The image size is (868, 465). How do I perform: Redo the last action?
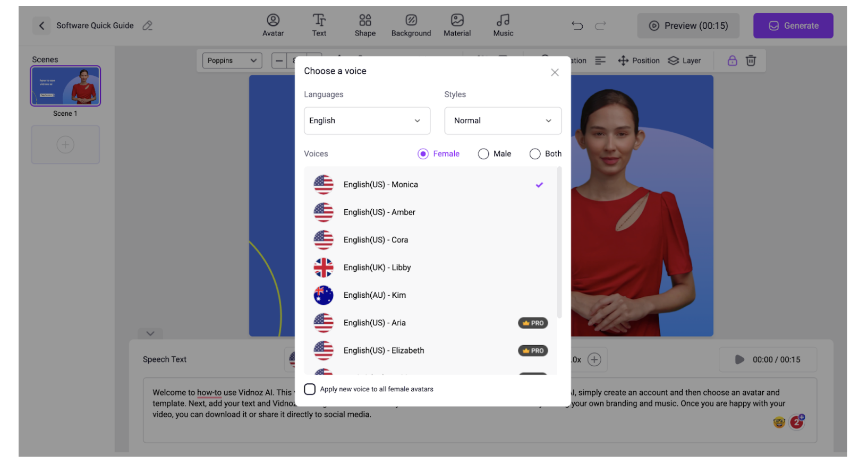point(600,25)
